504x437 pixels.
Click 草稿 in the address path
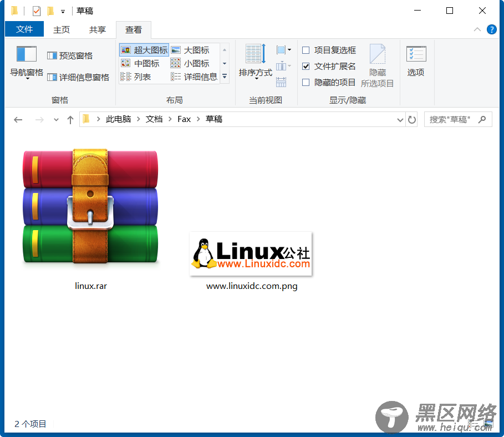pos(214,119)
